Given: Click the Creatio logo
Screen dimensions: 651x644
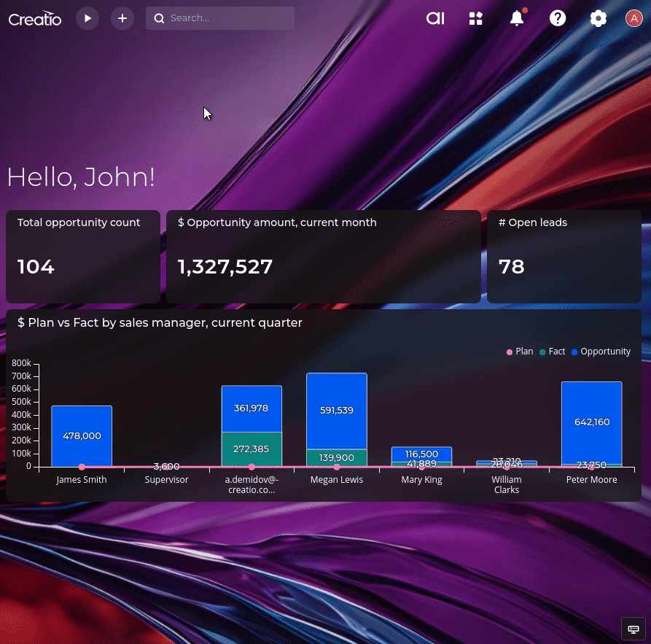Looking at the screenshot, I should pyautogui.click(x=35, y=19).
